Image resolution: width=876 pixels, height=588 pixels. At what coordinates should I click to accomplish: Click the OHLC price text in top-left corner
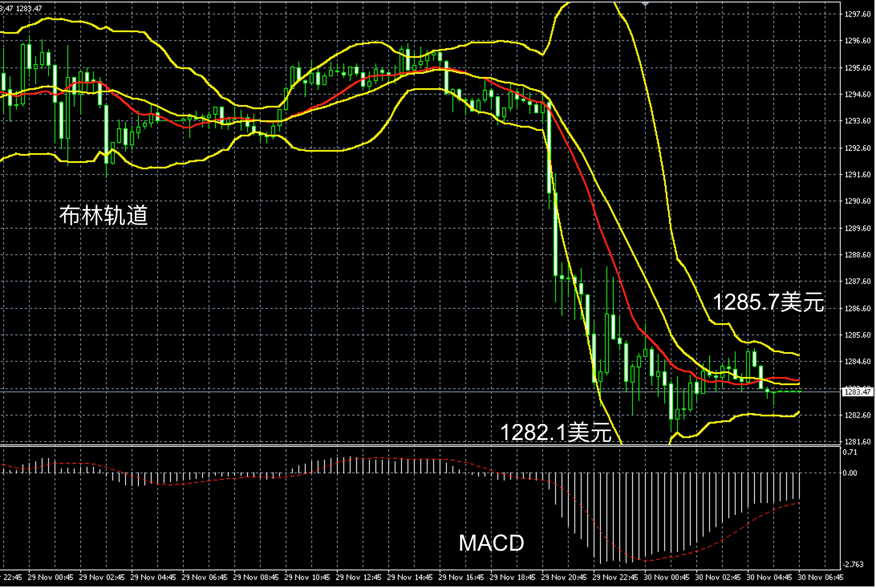21,8
